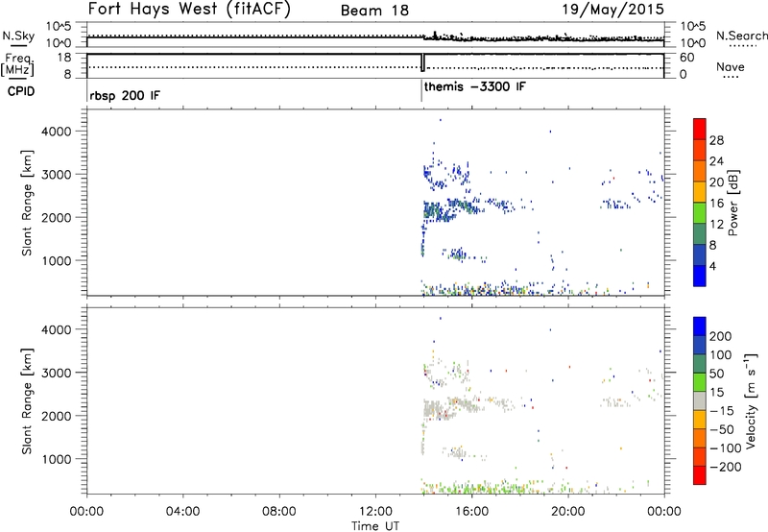Click the blue 200 m/s Velocity swatch
Viewport: 768px width, 532px height.
tap(700, 326)
